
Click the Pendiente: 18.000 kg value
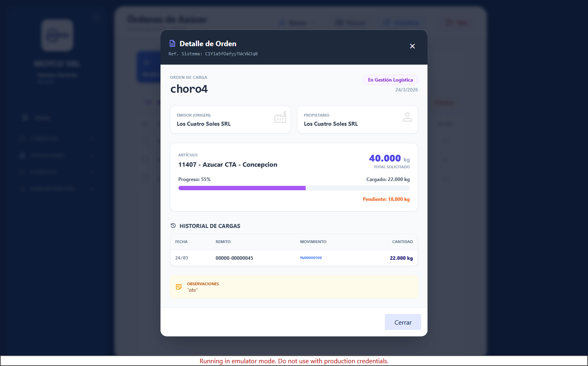pos(386,199)
